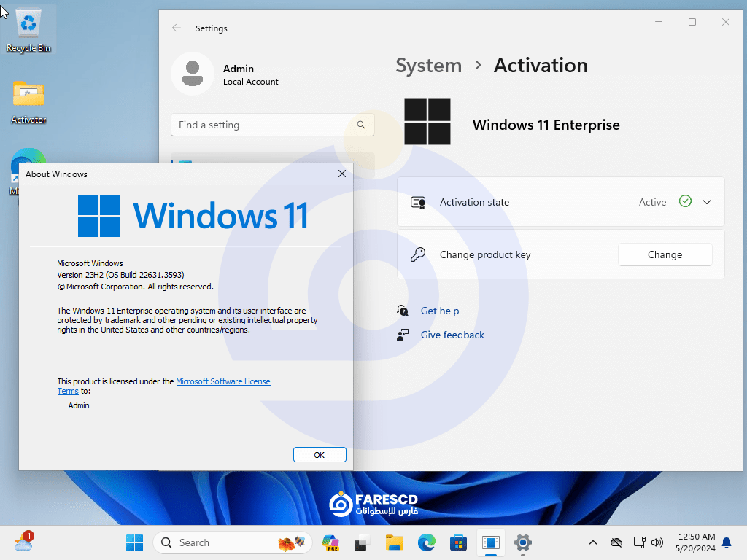
Task: Open the notifications bell icon
Action: 727,542
